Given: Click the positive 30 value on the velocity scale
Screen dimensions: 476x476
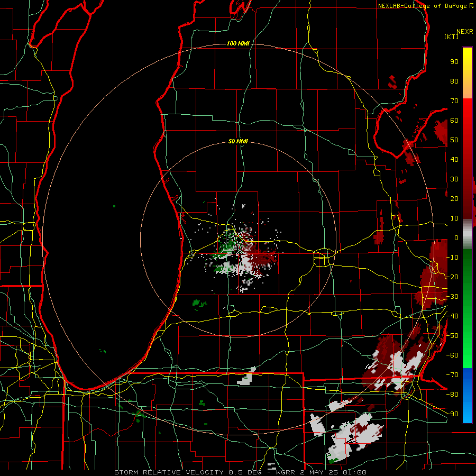Looking at the screenshot, I should pos(454,179).
